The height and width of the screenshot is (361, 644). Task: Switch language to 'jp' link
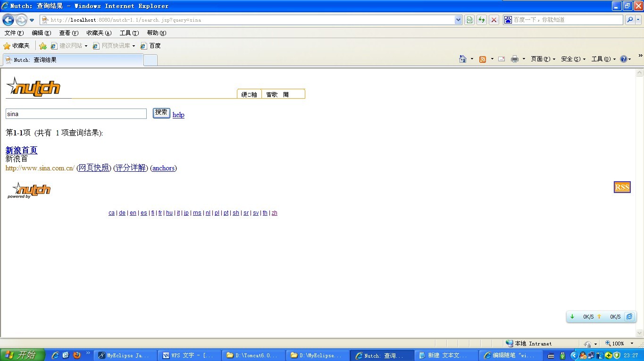coord(186,213)
